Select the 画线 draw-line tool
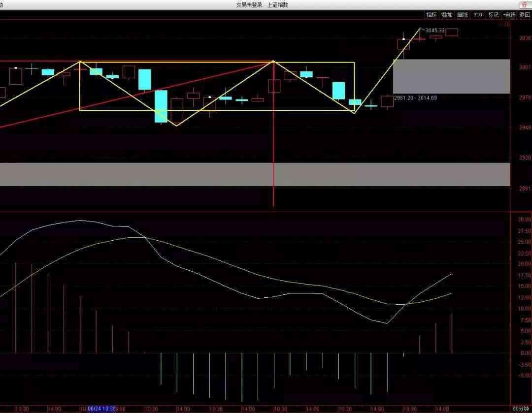 point(462,15)
